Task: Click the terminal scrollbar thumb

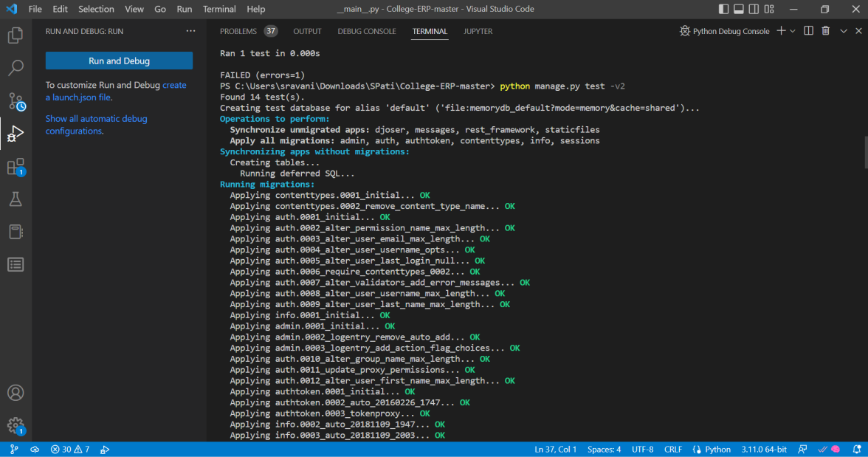Action: click(x=865, y=152)
